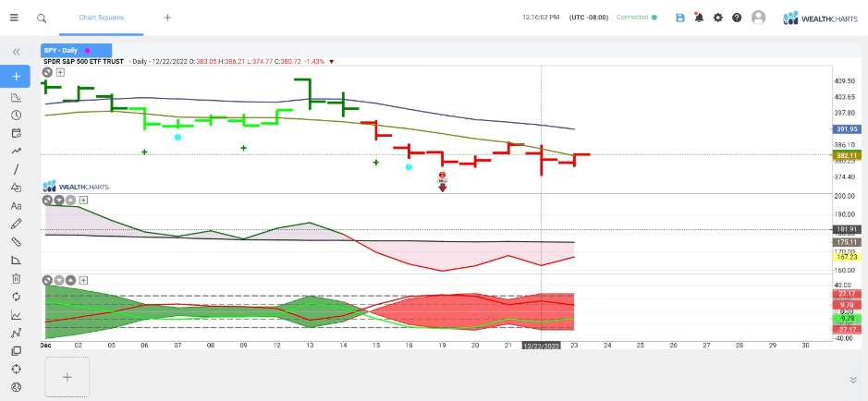Switch to the Chart Squares tab
Screen dimensions: 868x401
(x=102, y=18)
